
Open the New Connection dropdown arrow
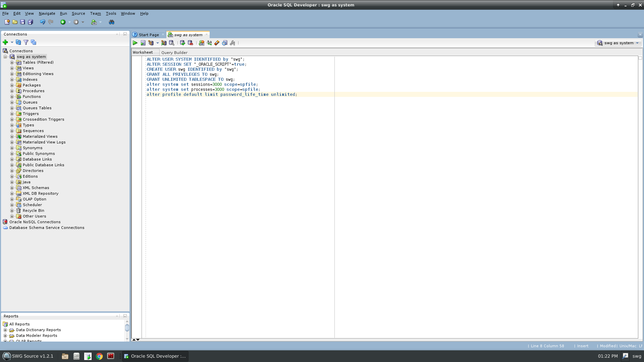[12, 42]
